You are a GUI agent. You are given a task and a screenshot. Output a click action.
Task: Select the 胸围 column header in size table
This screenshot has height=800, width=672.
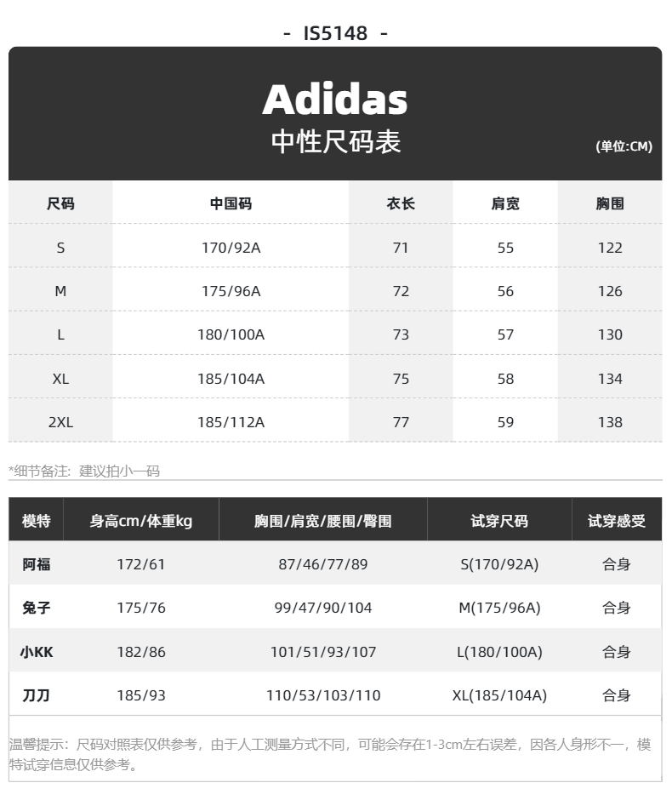tap(610, 203)
